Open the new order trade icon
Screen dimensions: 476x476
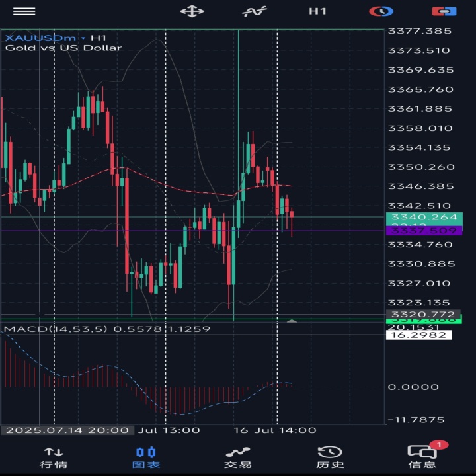tap(444, 11)
